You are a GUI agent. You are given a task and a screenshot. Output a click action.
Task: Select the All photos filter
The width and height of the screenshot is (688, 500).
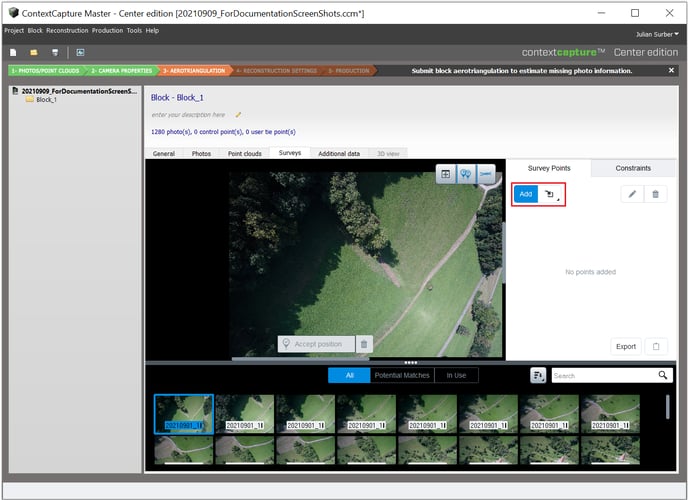pyautogui.click(x=349, y=375)
